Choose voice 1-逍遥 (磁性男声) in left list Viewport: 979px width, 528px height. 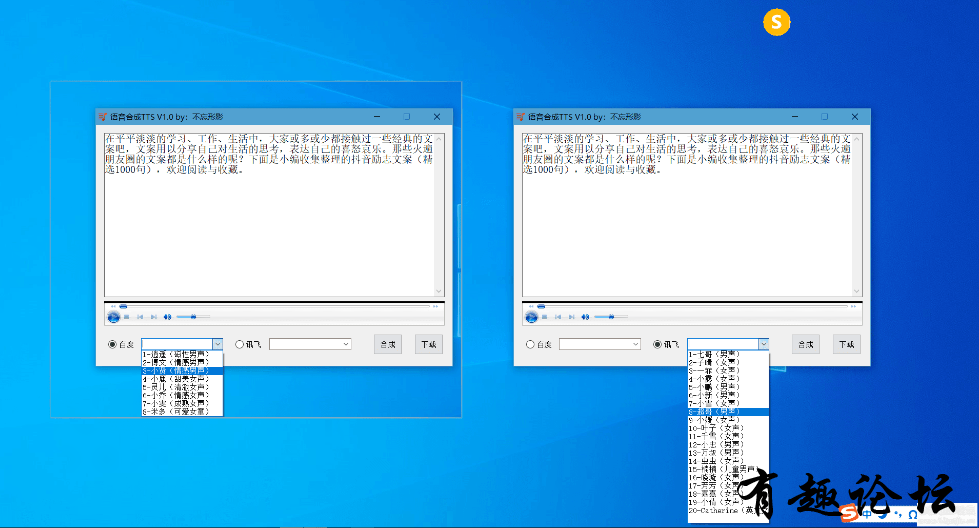(182, 354)
